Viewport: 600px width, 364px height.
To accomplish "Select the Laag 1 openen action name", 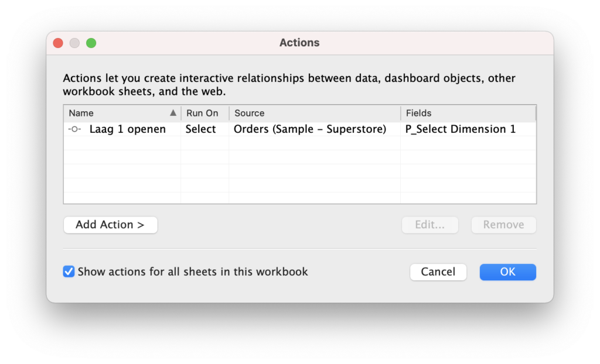I will [127, 129].
